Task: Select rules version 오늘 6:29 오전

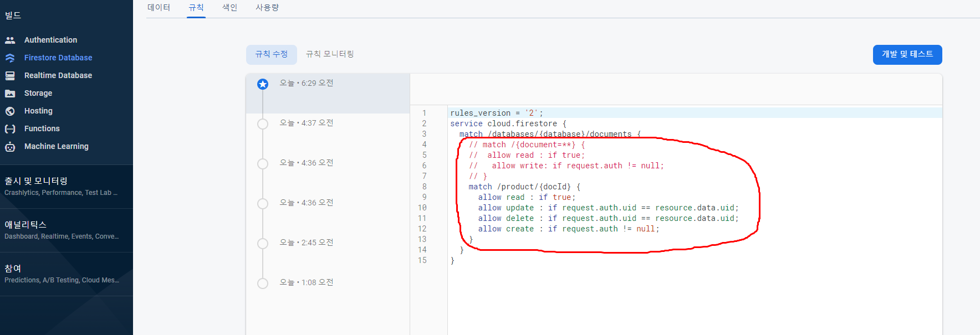Action: [328, 94]
